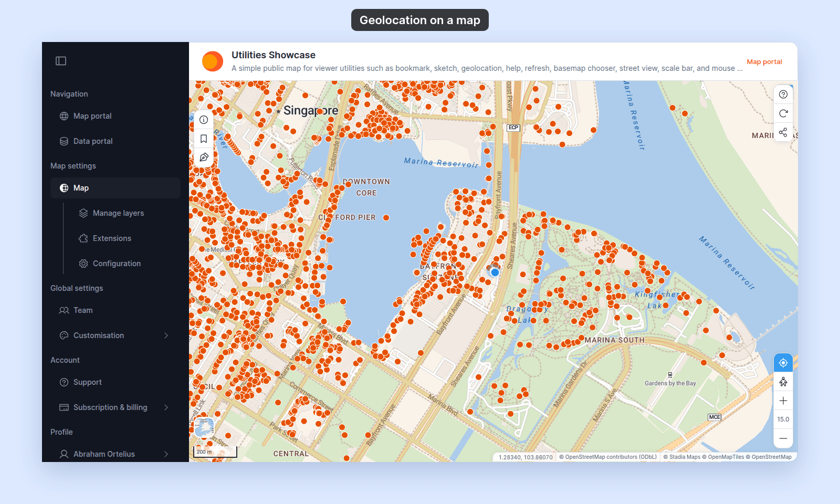This screenshot has height=504, width=840.
Task: Open the map help button
Action: pos(783,94)
